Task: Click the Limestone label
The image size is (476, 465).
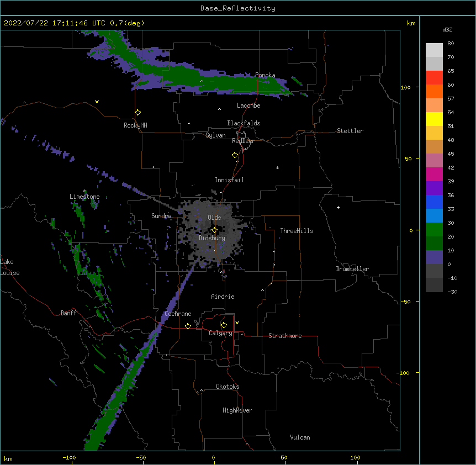Action: click(x=84, y=197)
